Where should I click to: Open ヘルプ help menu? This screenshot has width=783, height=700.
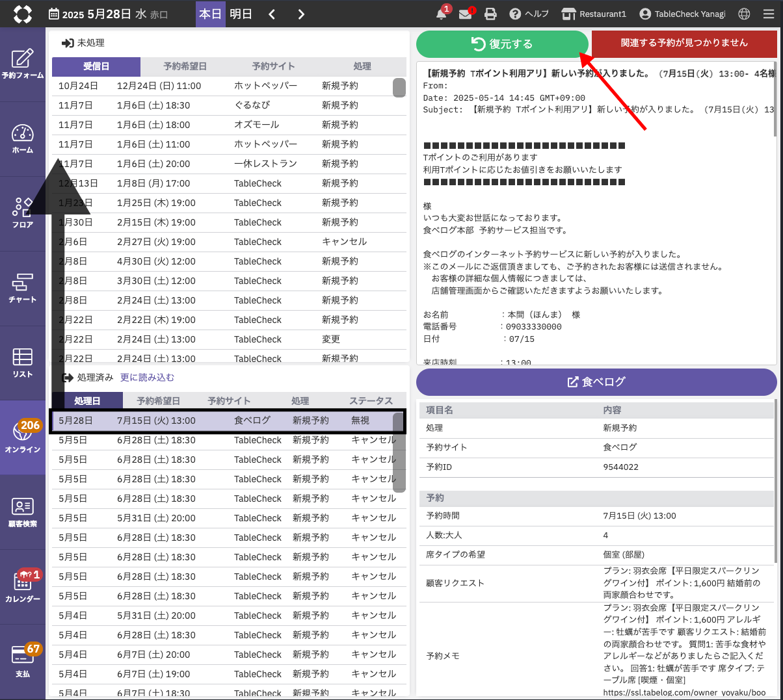click(x=529, y=14)
